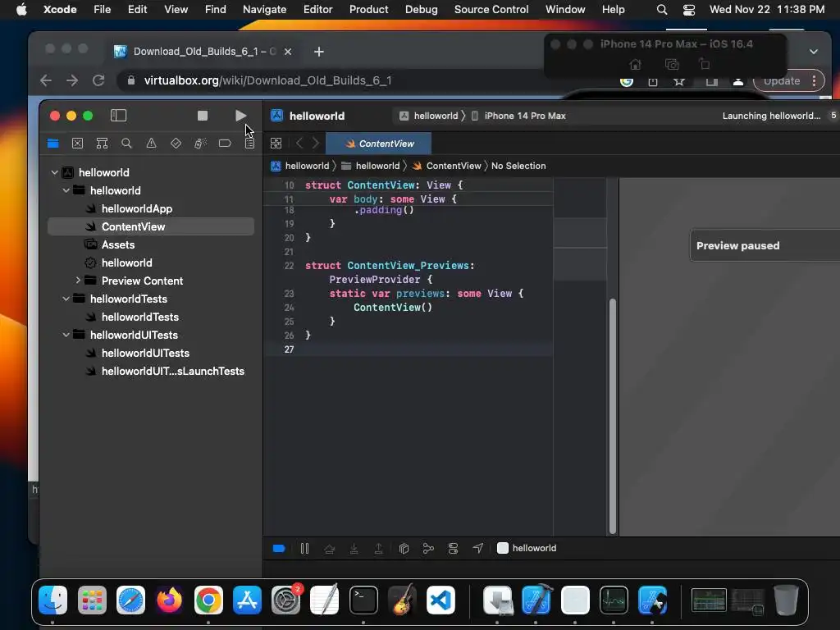Click Simulate Location arrow icon
Screen dimensions: 840x630
coord(478,548)
